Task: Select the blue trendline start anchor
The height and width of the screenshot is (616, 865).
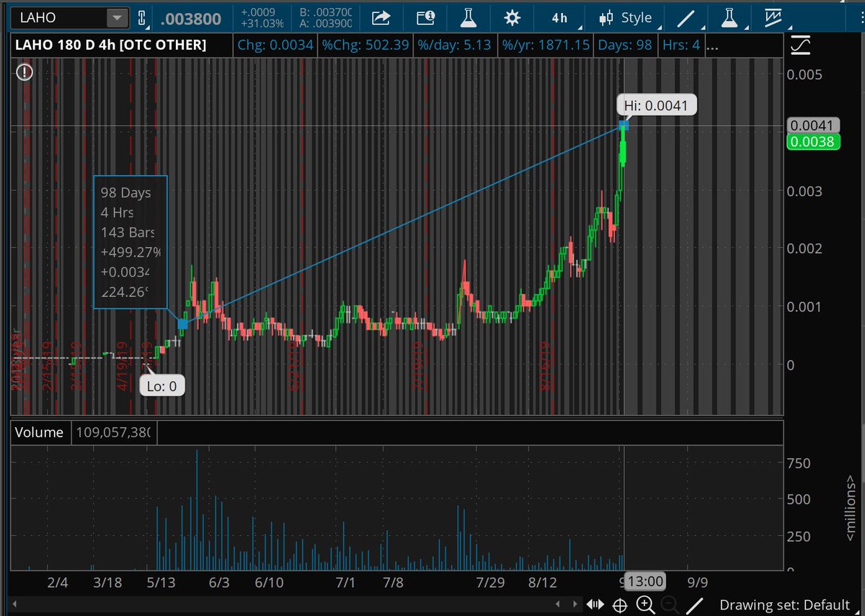Action: coord(182,324)
